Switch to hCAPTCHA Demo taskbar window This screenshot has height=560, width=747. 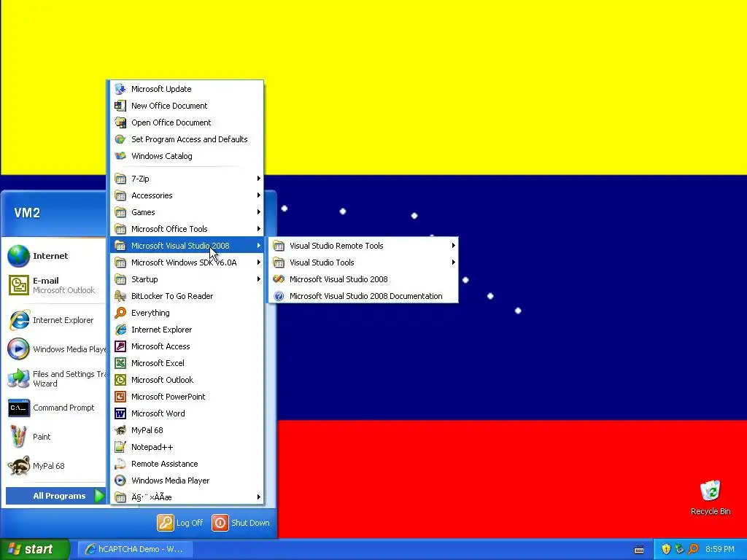coord(135,549)
